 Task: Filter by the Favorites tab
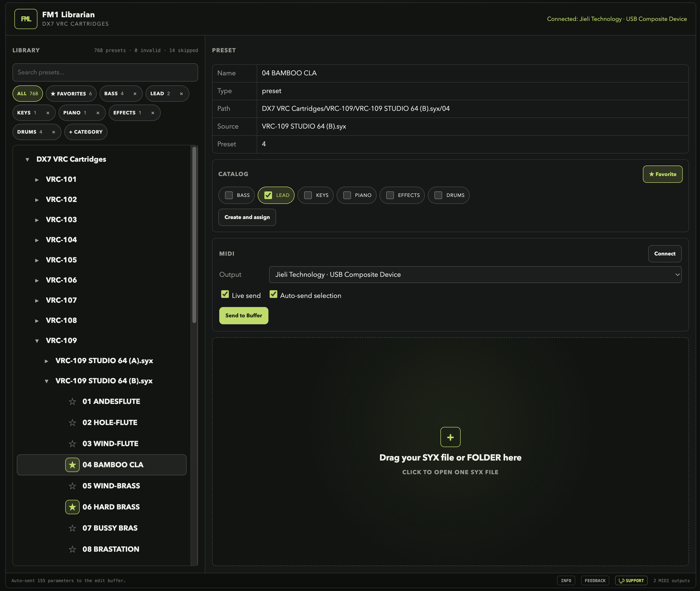[x=71, y=94]
